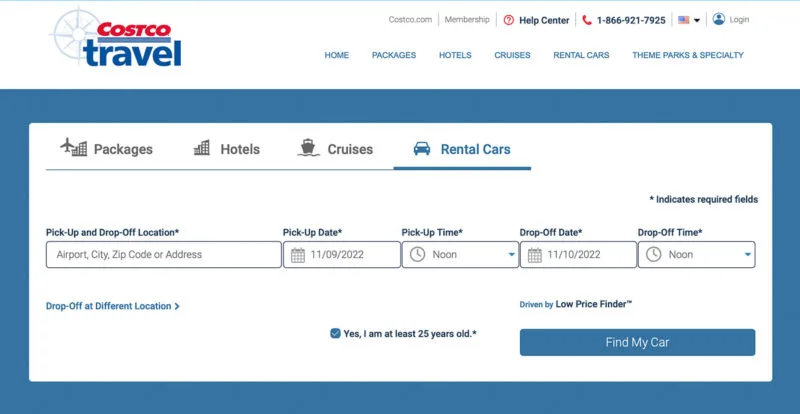Open Drop-Off at Different Location link
The width and height of the screenshot is (800, 414).
point(113,306)
